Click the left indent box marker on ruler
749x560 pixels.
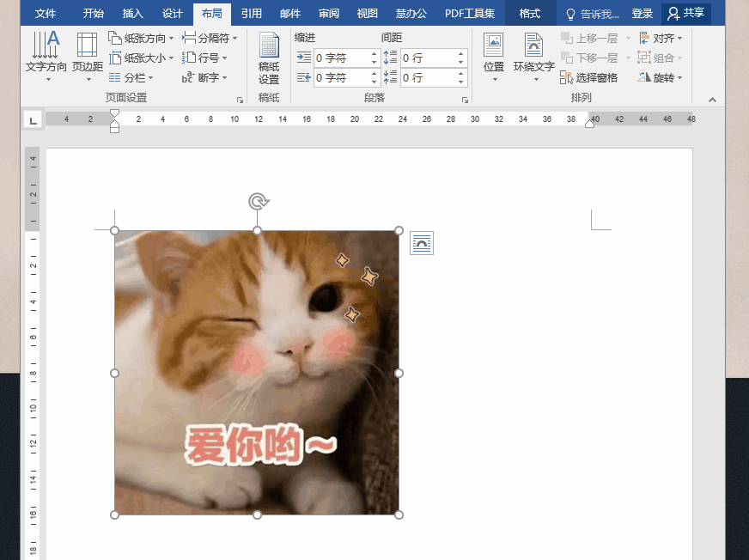coord(114,130)
